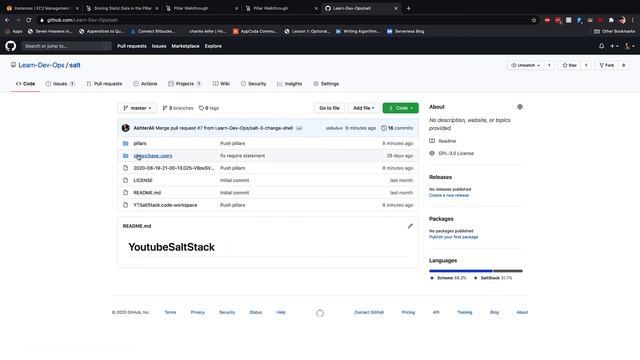The width and height of the screenshot is (640, 360).
Task: Click Pull requests in top navigation
Action: (x=131, y=46)
